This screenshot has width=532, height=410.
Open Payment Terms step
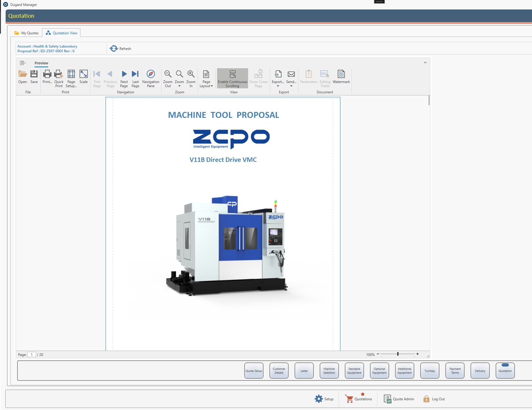pos(455,371)
